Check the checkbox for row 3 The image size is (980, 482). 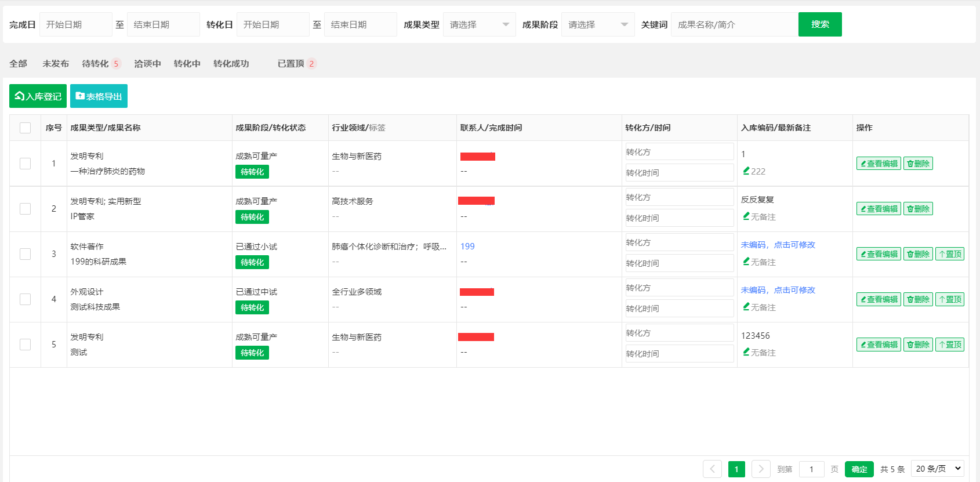tap(26, 254)
